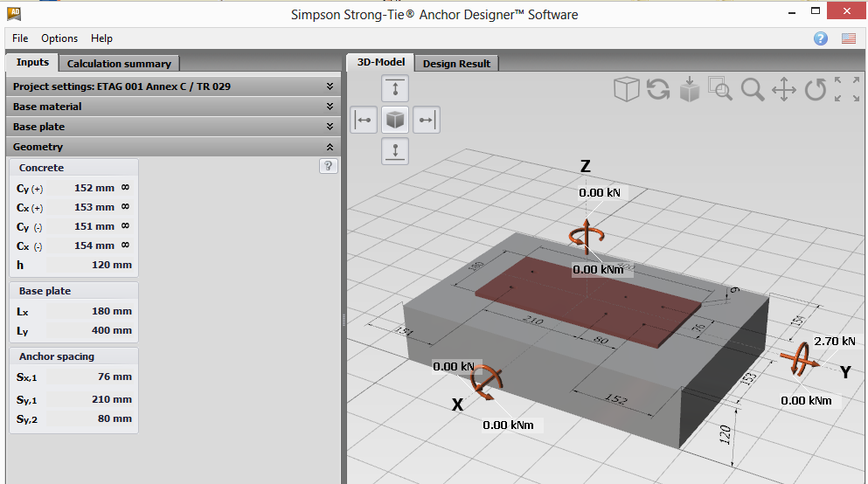Edit the Cx (+) value 153 mm

(81, 207)
